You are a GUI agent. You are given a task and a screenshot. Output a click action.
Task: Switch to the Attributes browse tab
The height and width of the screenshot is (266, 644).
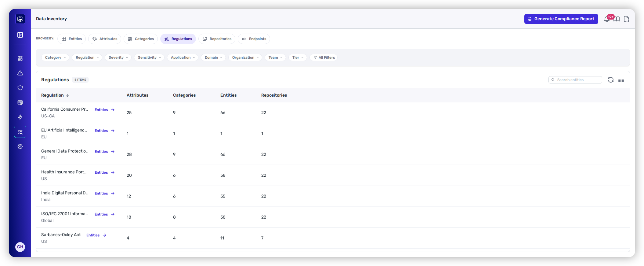(105, 39)
